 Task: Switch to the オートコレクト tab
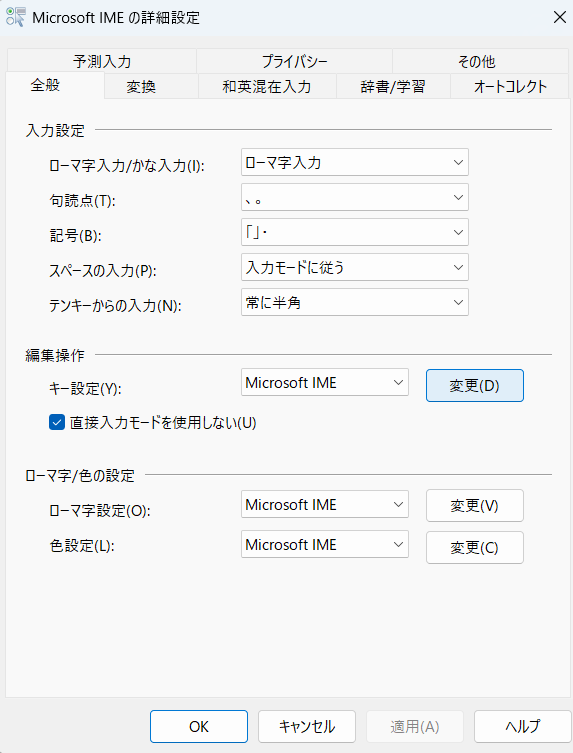pos(510,86)
